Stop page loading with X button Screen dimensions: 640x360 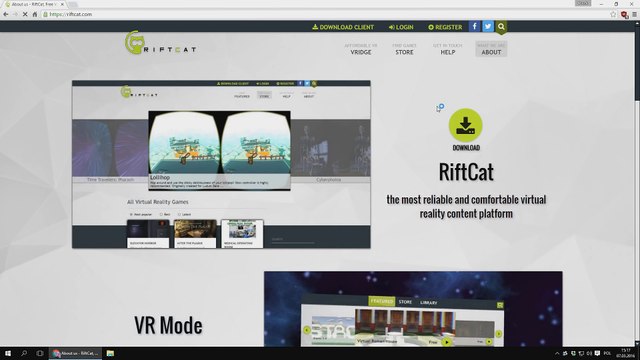click(x=25, y=14)
